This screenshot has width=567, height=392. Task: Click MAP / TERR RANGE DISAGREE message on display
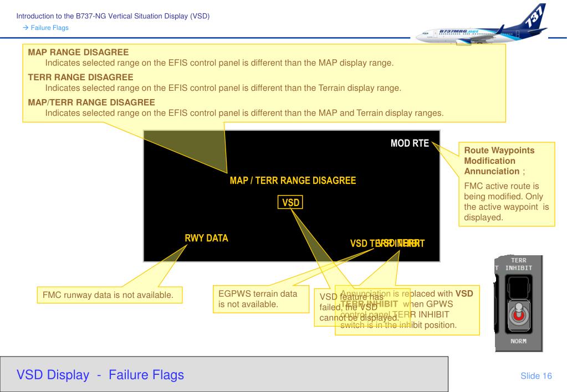293,180
